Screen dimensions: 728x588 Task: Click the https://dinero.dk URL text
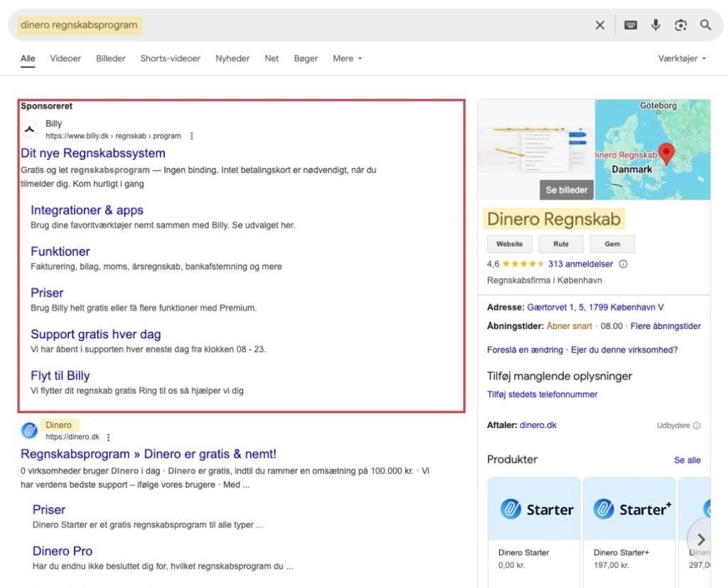click(x=73, y=437)
